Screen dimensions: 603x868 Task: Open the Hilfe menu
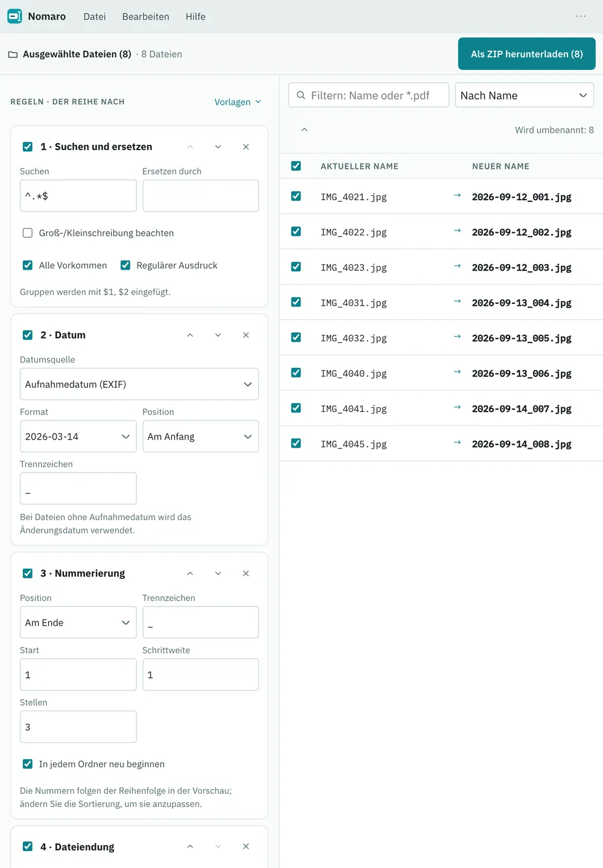[195, 16]
